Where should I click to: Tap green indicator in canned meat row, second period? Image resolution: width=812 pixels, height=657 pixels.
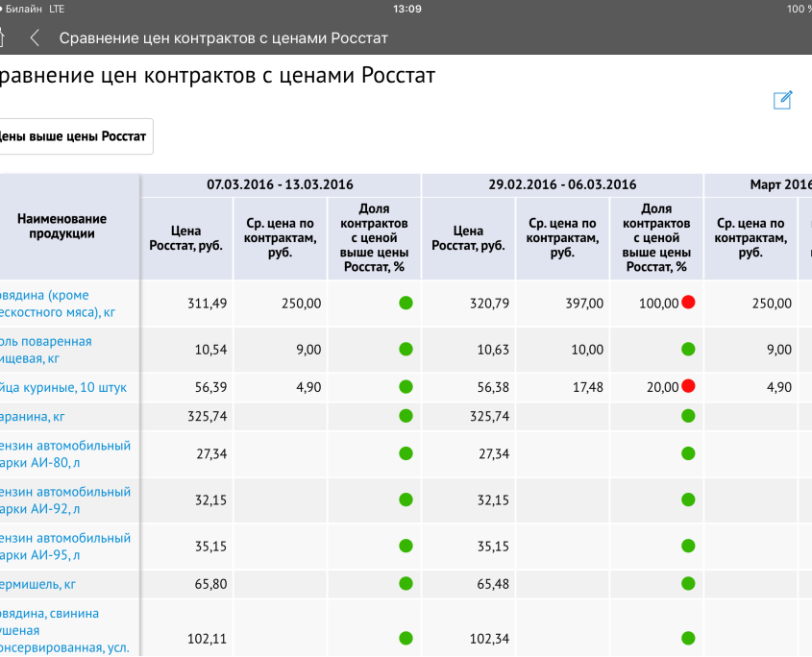pos(688,638)
